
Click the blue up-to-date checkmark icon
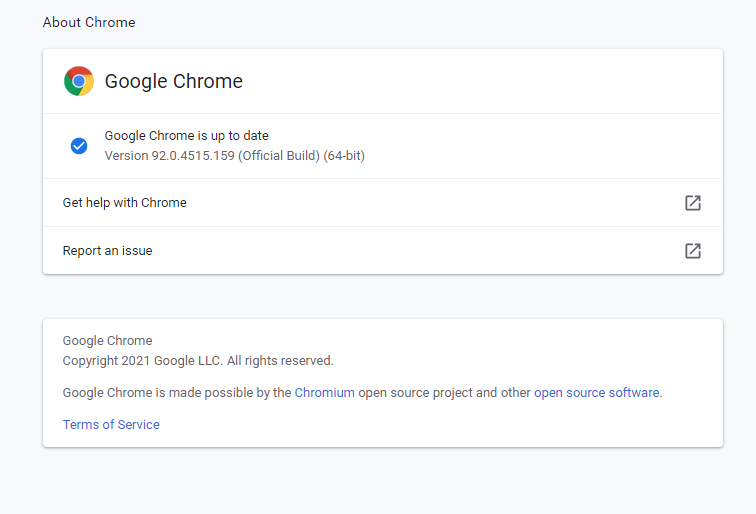79,146
